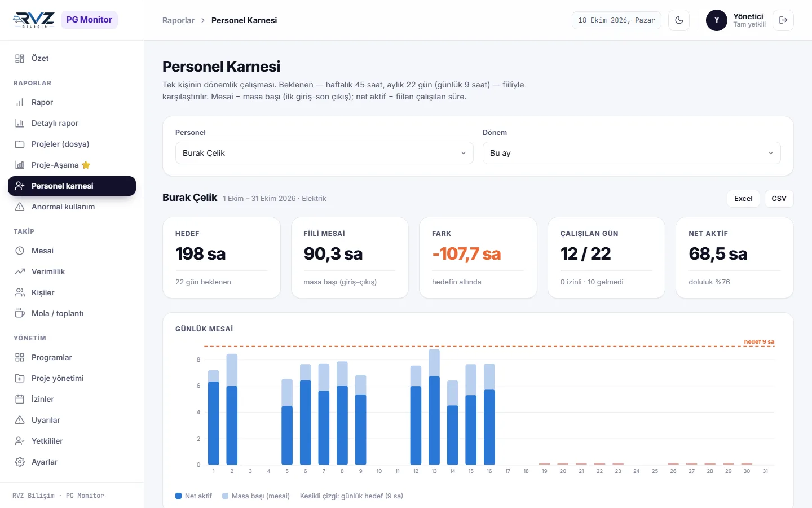The width and height of the screenshot is (812, 508).
Task: Click the Proje yönetimi folder-plus icon
Action: pos(20,379)
